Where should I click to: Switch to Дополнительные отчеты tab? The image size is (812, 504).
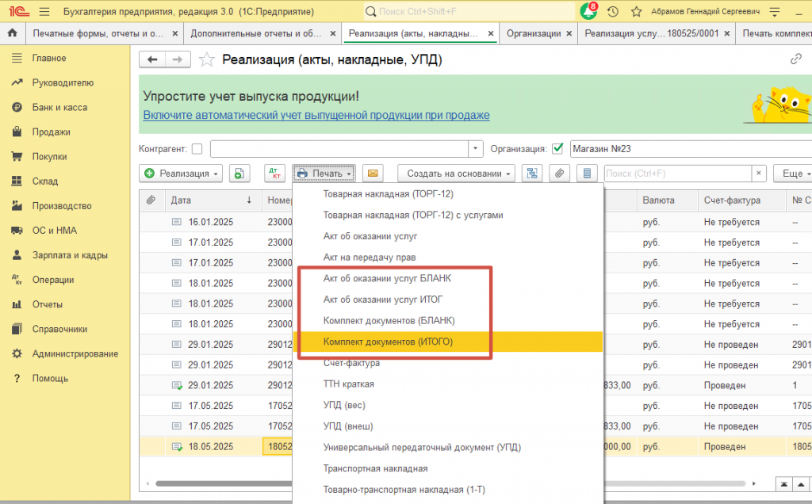click(256, 33)
